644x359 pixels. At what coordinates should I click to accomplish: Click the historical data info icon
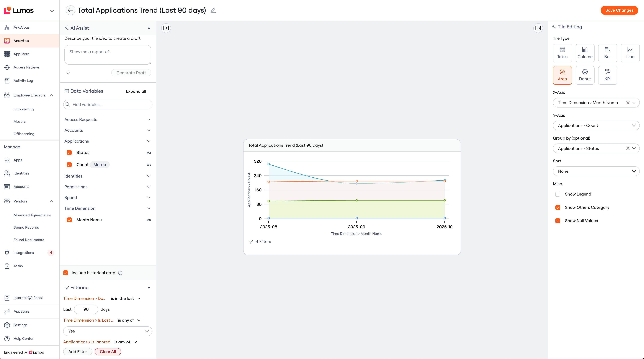(x=120, y=273)
